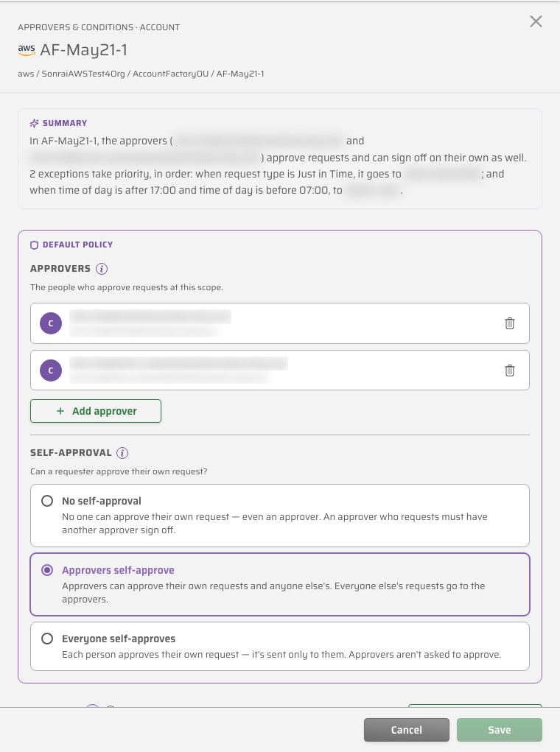Open the Approvers info tooltip icon

pos(101,269)
